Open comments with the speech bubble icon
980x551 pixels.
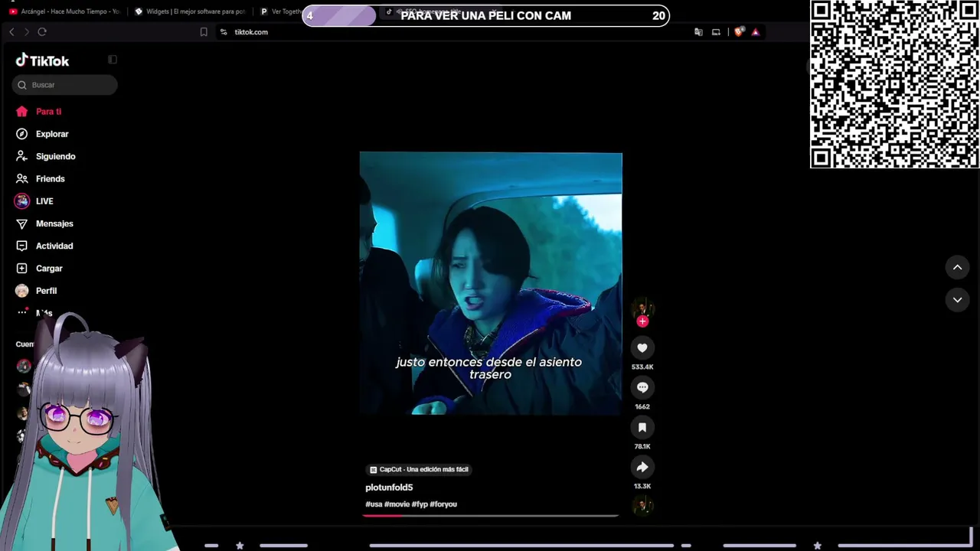pyautogui.click(x=642, y=388)
